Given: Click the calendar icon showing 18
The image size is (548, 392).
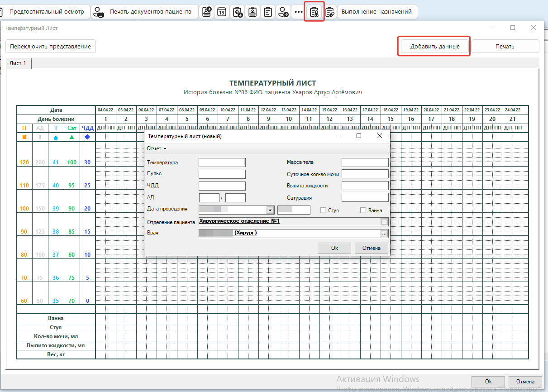Looking at the screenshot, I should click(x=222, y=12).
